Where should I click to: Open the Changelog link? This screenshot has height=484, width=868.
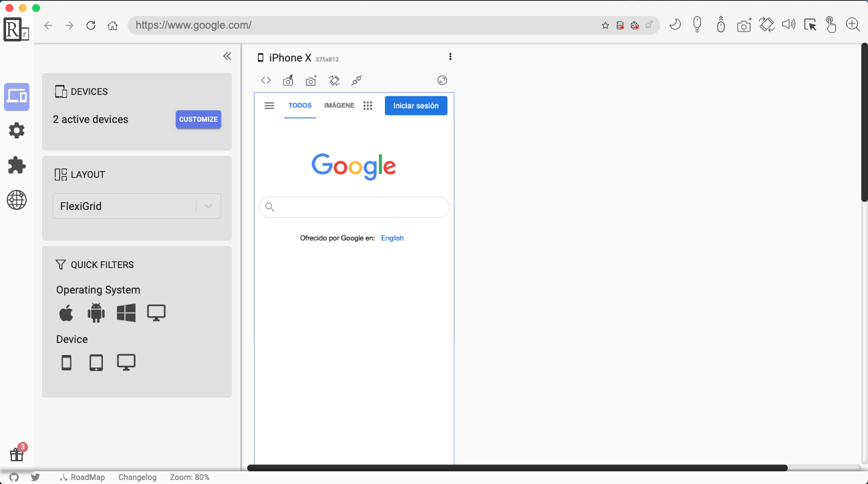138,477
